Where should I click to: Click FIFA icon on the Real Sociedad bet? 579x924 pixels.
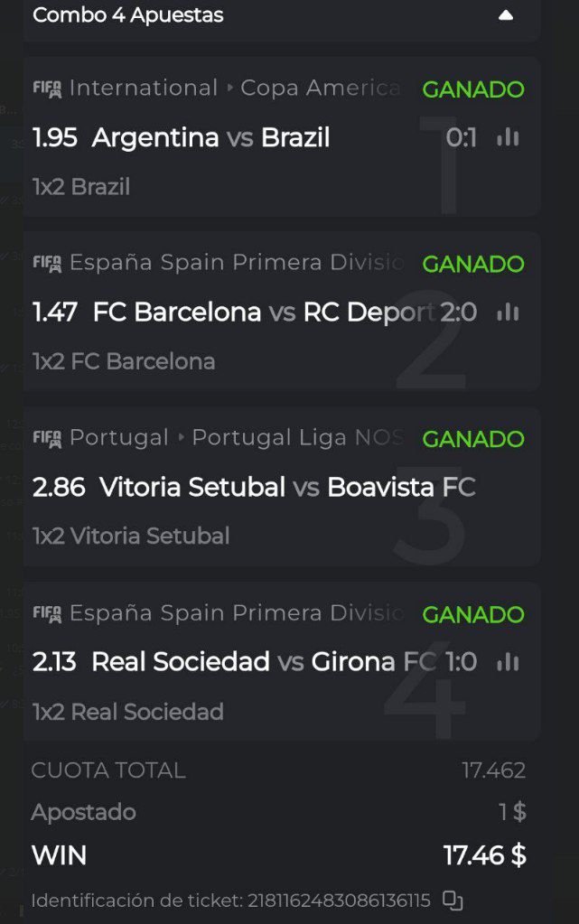[47, 613]
